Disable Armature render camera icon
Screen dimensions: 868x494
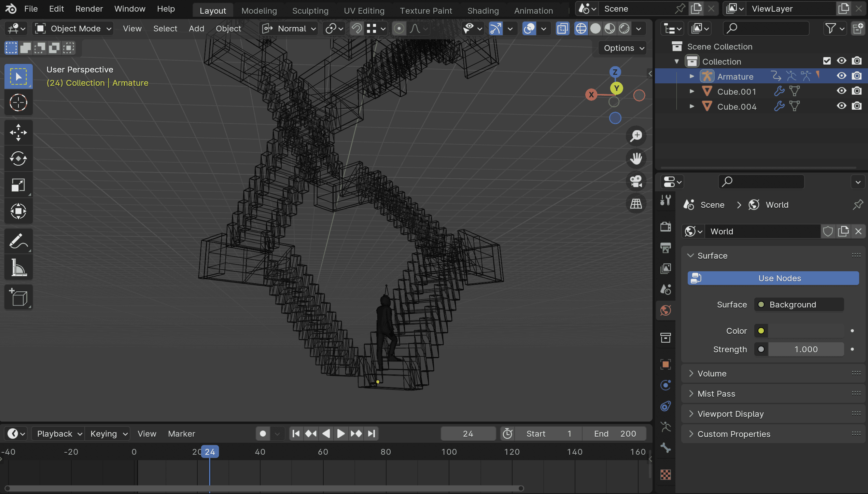click(856, 76)
